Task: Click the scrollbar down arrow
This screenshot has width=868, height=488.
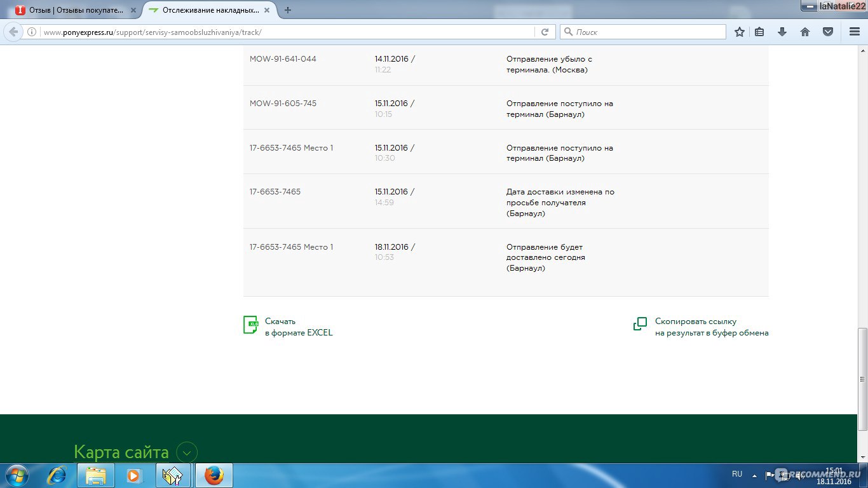Action: click(x=862, y=457)
